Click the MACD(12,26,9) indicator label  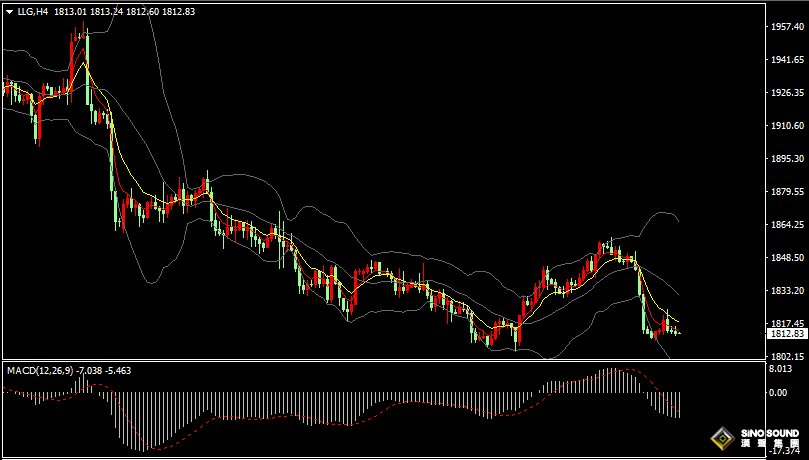(x=39, y=371)
